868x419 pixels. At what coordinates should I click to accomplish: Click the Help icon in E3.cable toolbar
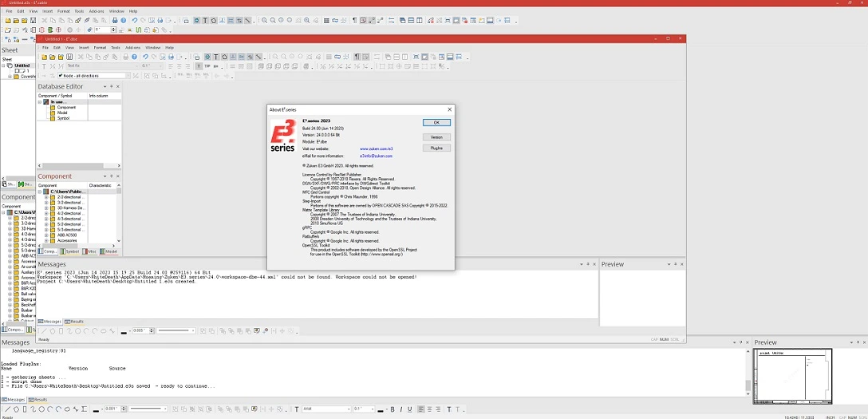tap(124, 21)
